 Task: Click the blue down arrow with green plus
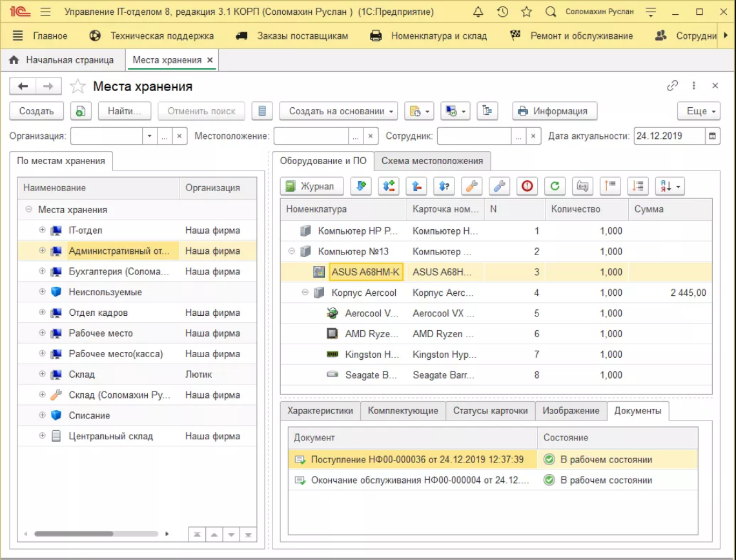(361, 186)
